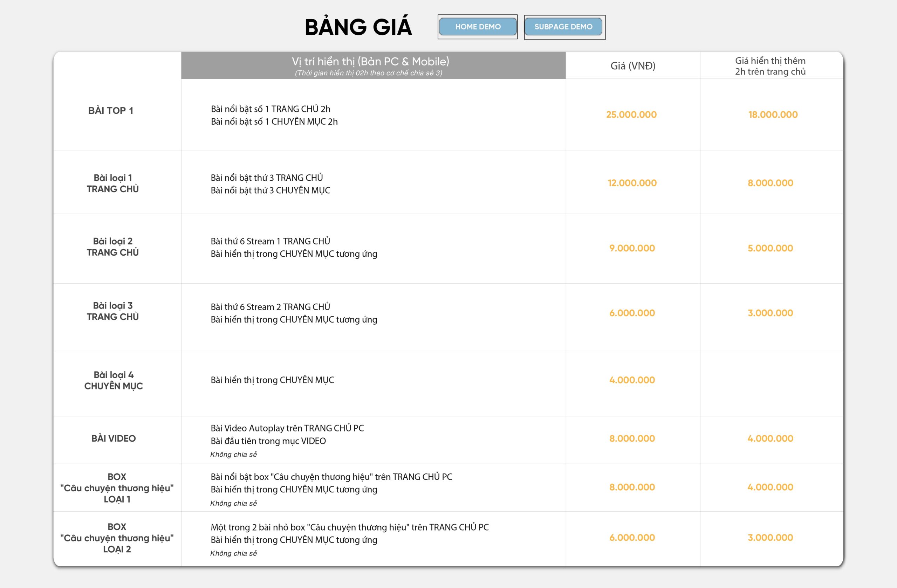Click the 25.000.000 price
Image resolution: width=897 pixels, height=588 pixels.
(x=631, y=115)
